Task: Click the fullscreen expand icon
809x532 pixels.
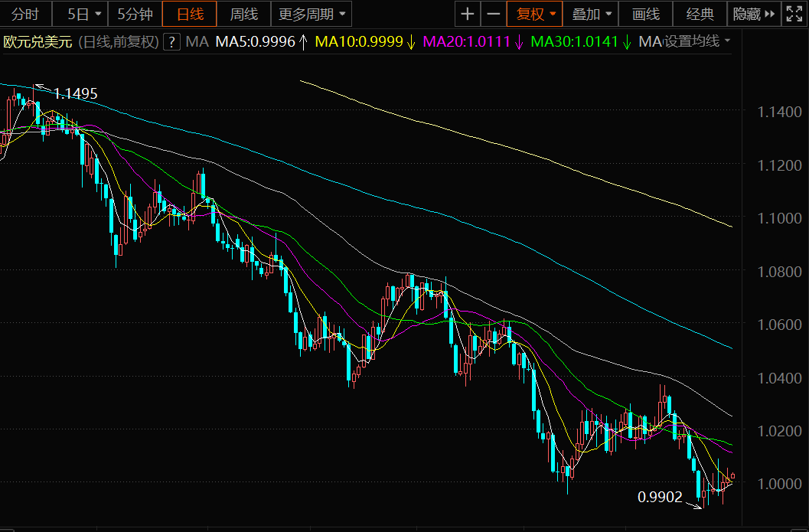Action: click(794, 14)
